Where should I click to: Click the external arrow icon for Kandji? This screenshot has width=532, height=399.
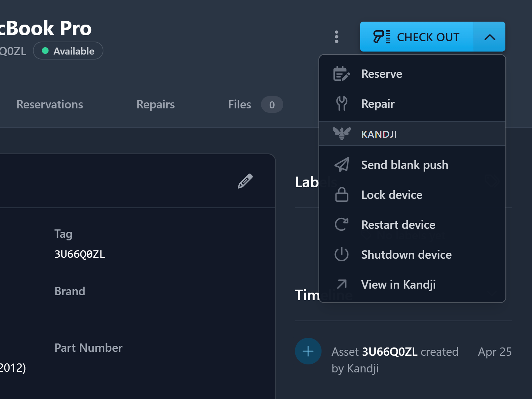[342, 284]
